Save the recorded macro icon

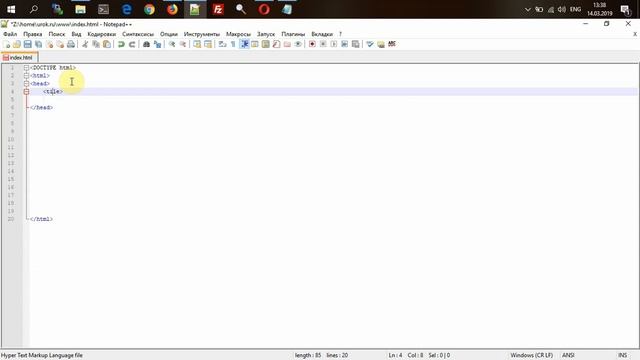pos(356,44)
